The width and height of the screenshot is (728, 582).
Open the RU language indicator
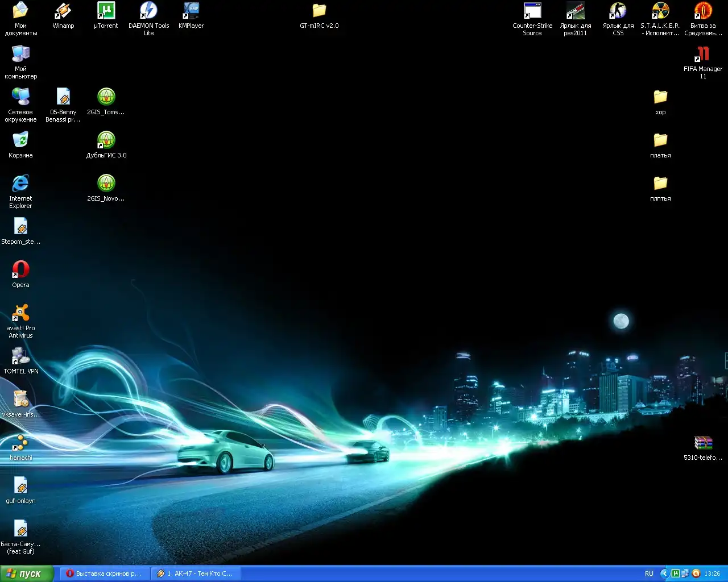click(649, 573)
